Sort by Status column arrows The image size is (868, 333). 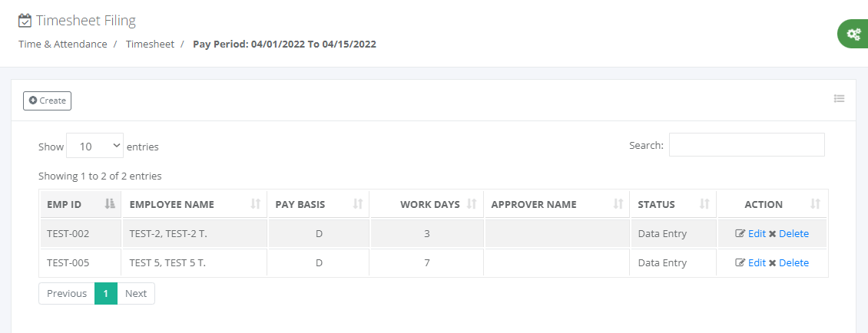(704, 204)
